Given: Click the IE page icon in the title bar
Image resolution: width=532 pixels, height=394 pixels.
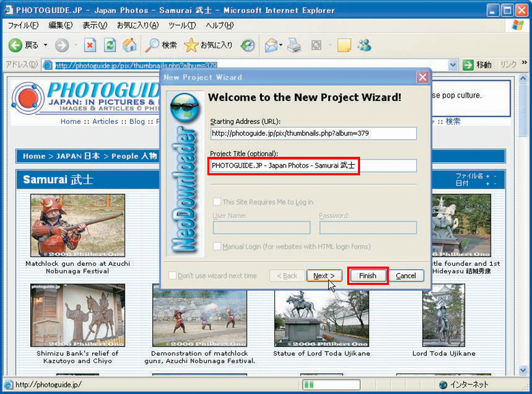Looking at the screenshot, I should 8,10.
